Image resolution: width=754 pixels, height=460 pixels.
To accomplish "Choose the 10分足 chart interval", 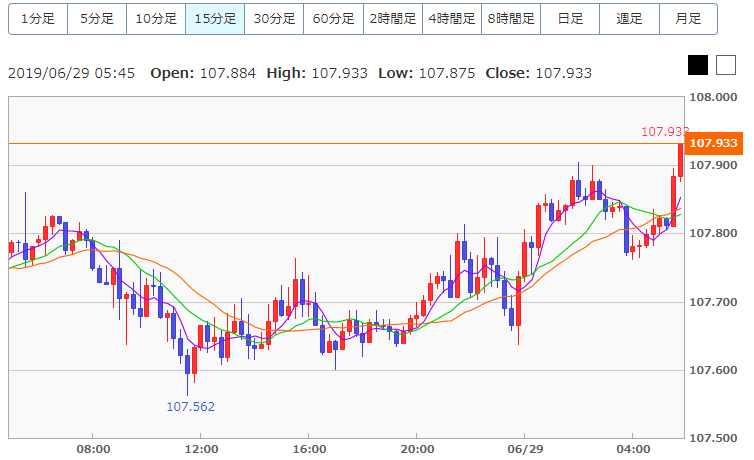I will click(x=156, y=19).
